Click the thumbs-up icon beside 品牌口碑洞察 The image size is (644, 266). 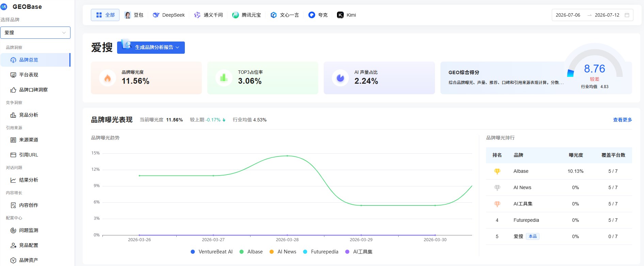point(13,90)
